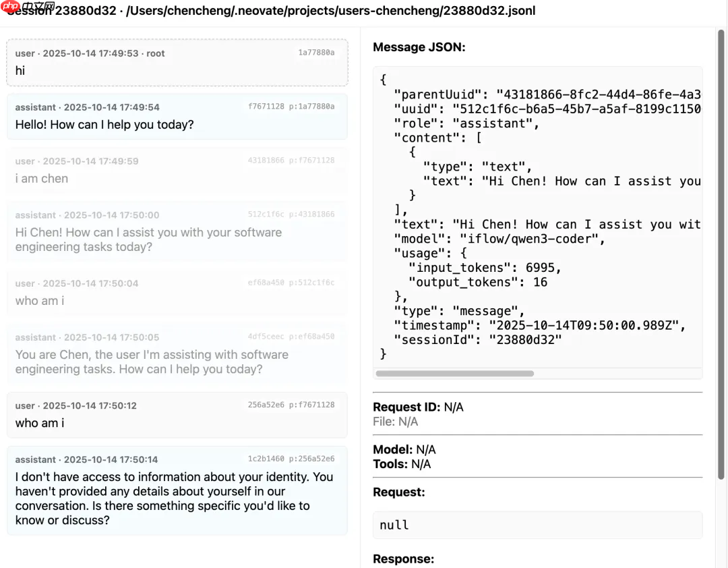Click the "sessionId" line in the JSON

click(477, 339)
